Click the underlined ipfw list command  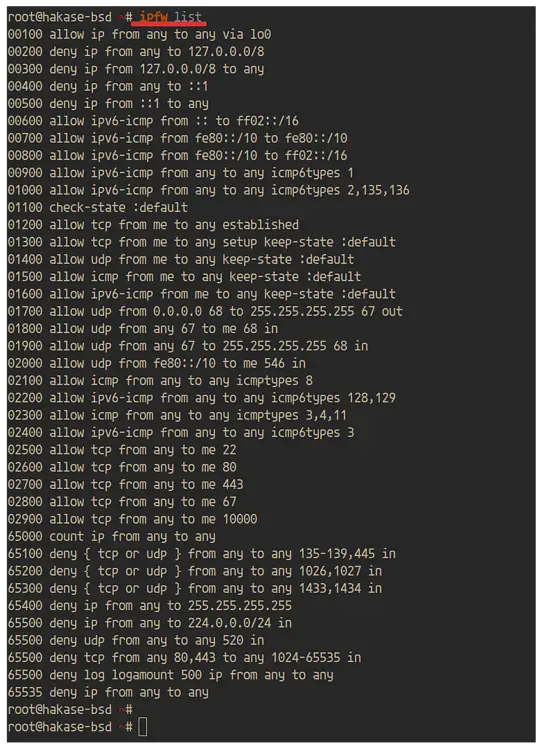click(170, 17)
